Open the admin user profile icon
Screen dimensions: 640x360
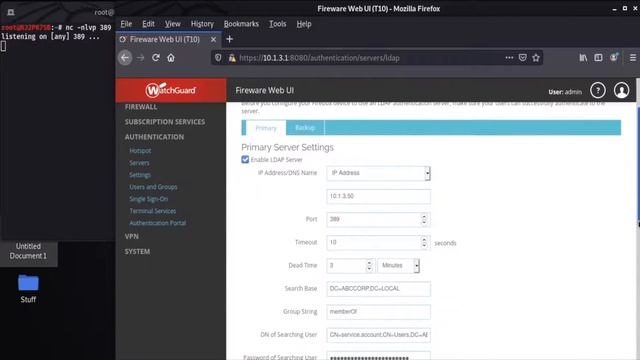pyautogui.click(x=621, y=90)
